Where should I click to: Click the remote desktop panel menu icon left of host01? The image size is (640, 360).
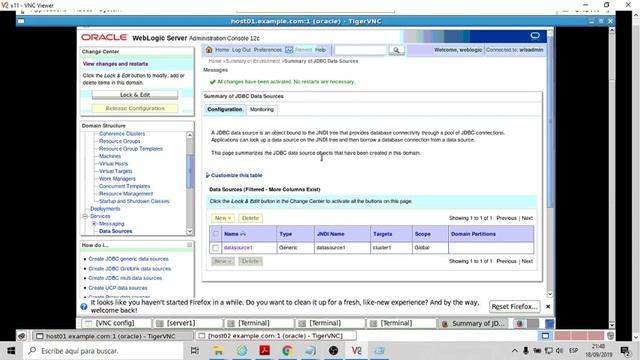click(x=22, y=336)
